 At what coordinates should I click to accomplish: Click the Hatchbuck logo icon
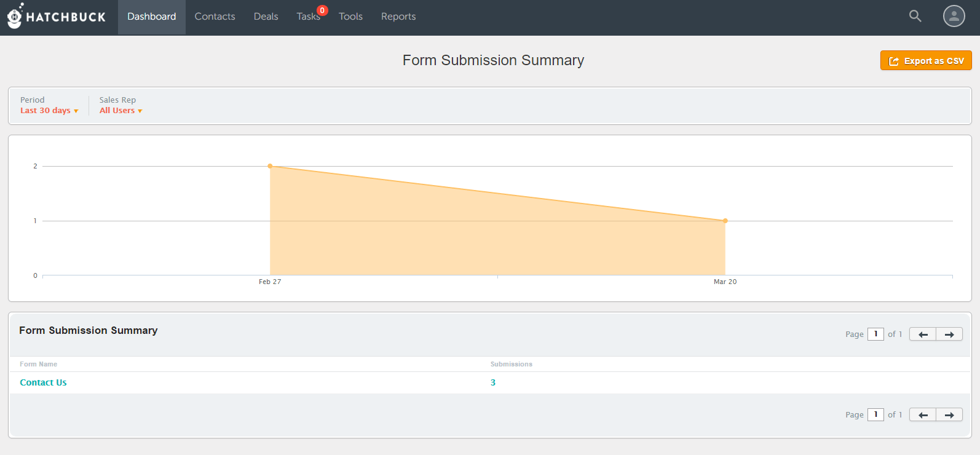click(15, 17)
